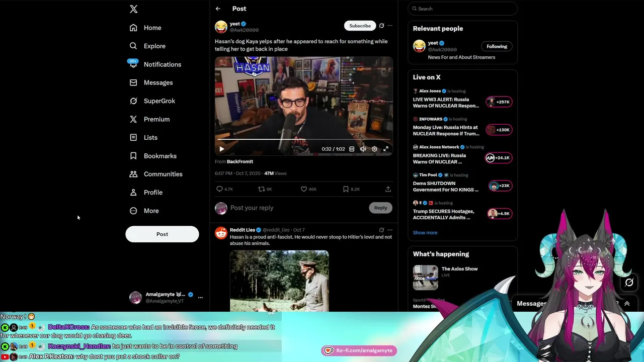
Task: Click the X logo at top left
Action: coord(133,9)
